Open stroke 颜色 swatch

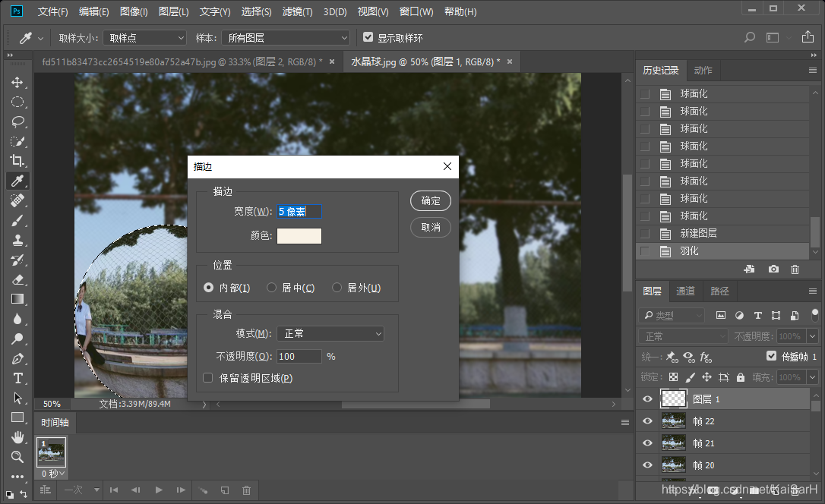(299, 236)
